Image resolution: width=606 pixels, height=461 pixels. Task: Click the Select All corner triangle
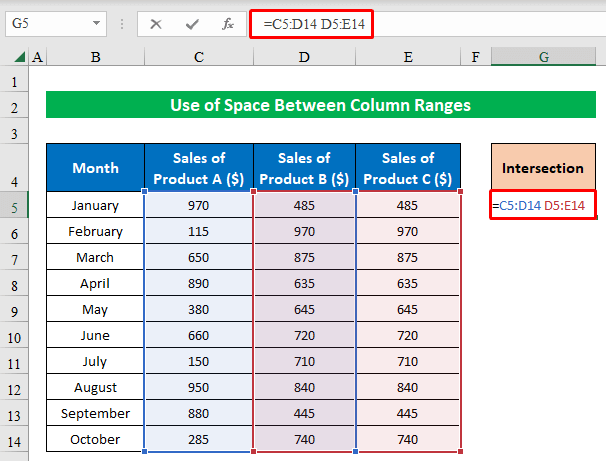21,58
